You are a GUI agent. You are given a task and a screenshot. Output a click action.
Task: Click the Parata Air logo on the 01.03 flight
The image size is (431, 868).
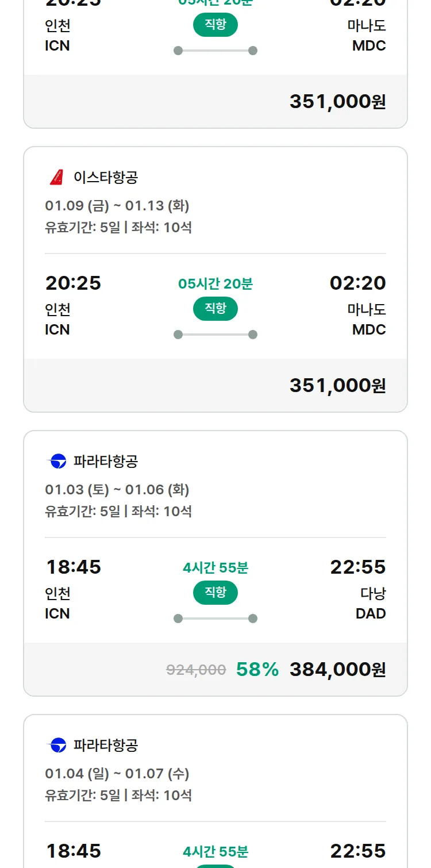click(x=57, y=461)
